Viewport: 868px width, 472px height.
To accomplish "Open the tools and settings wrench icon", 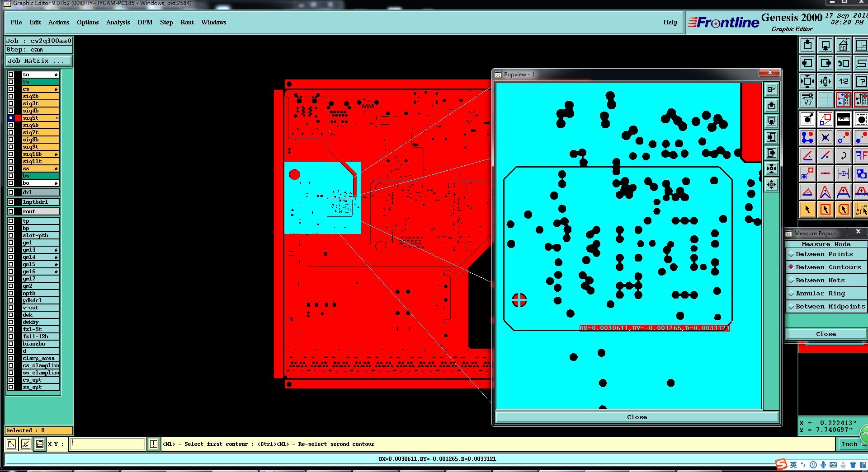I will click(x=807, y=99).
